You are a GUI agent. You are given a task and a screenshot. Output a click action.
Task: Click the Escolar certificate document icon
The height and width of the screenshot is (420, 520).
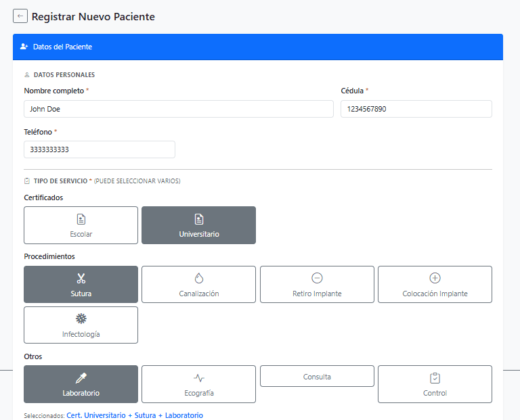click(81, 219)
